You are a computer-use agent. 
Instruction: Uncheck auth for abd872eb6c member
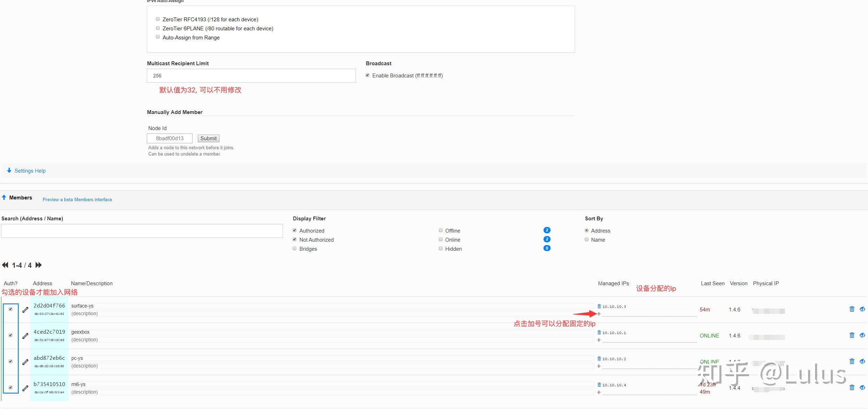click(10, 361)
